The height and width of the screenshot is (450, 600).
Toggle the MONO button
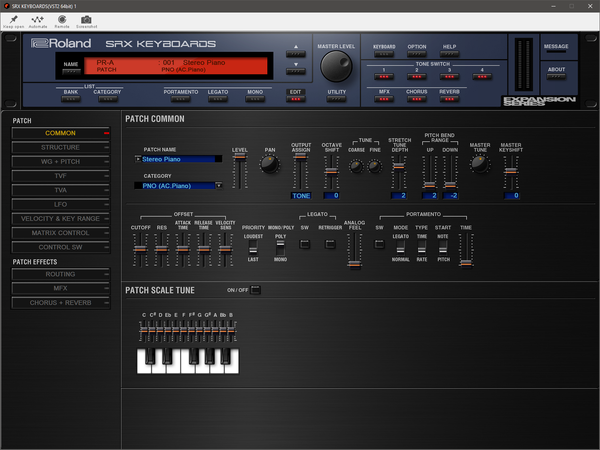(x=255, y=99)
